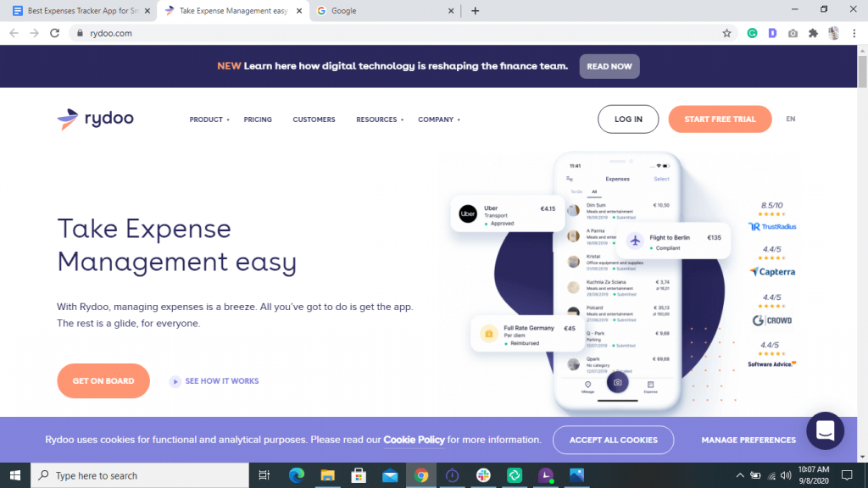Open Manage Preferences for cookies
868x488 pixels.
coord(748,440)
